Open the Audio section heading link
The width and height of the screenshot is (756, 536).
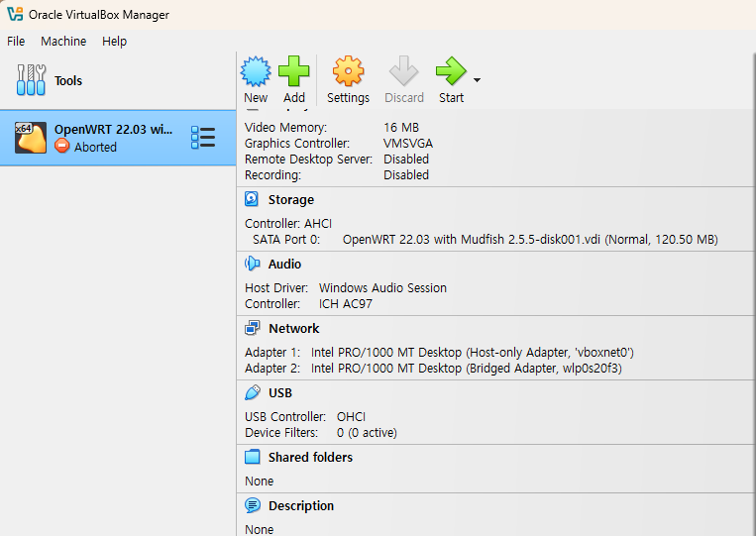pyautogui.click(x=284, y=264)
